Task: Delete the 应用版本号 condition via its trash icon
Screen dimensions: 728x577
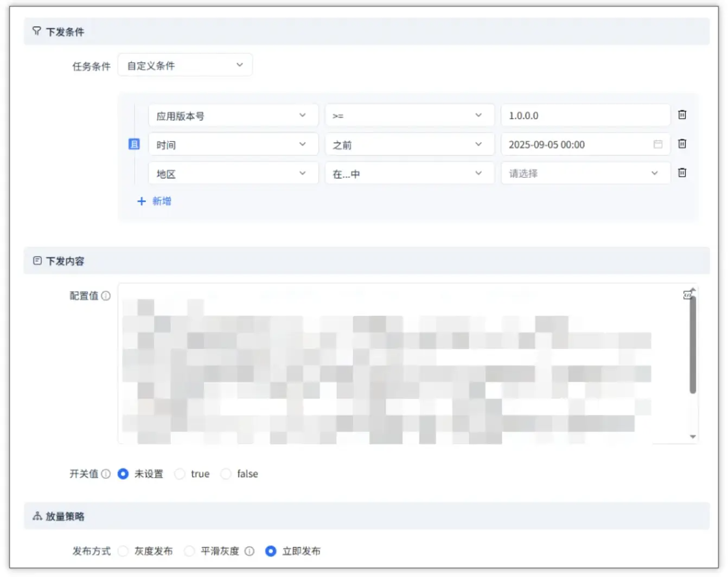Action: pos(682,115)
